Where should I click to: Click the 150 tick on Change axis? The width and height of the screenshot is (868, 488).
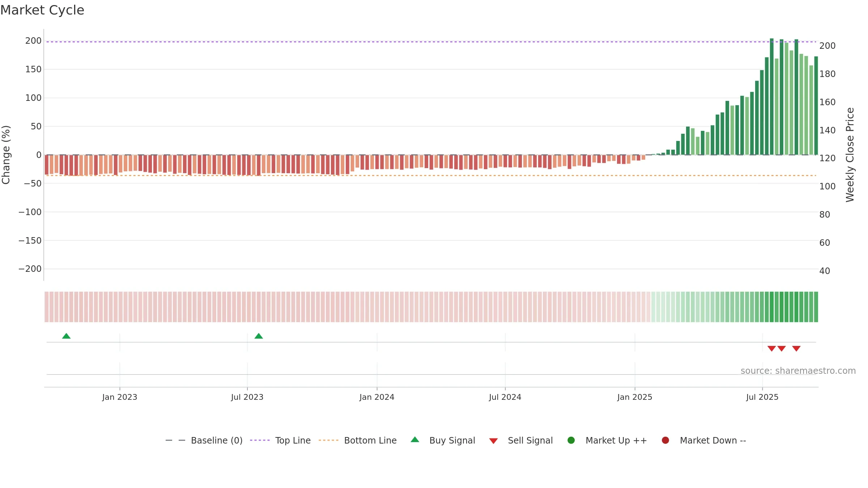(x=33, y=69)
